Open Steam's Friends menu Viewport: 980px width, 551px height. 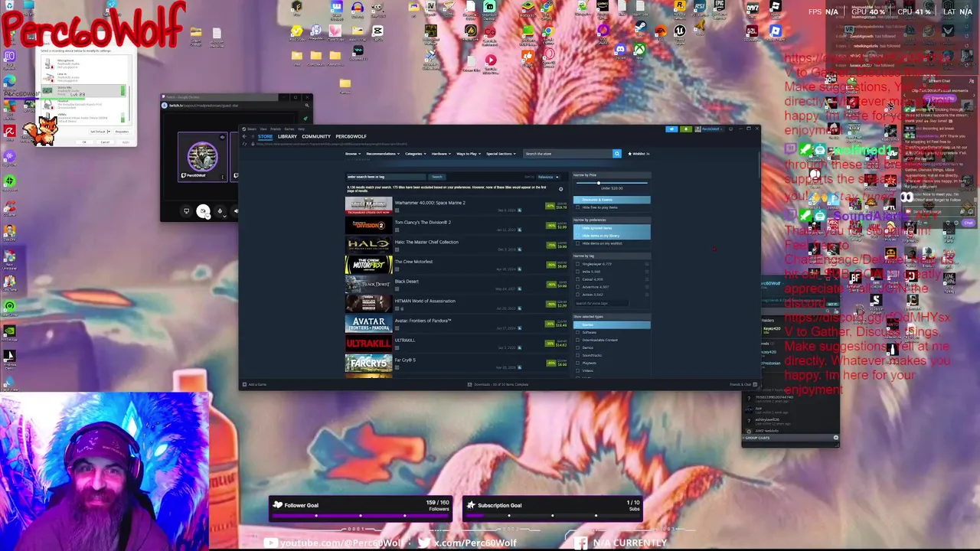[276, 129]
